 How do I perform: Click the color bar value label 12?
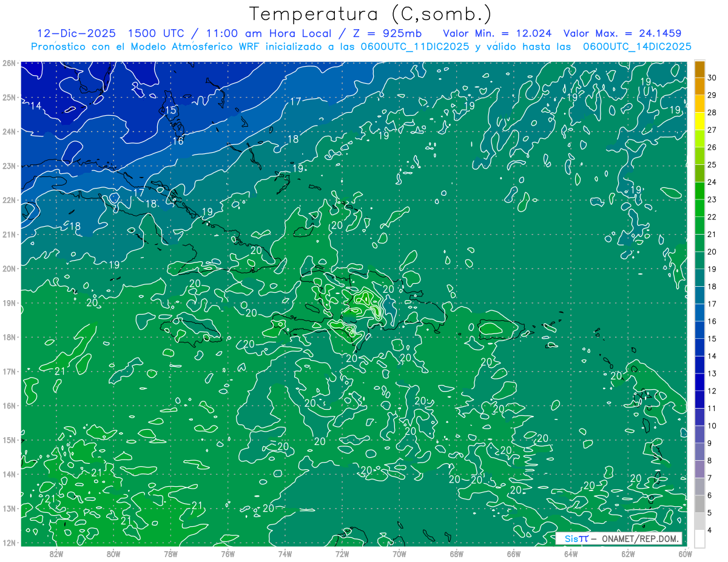[x=712, y=391]
